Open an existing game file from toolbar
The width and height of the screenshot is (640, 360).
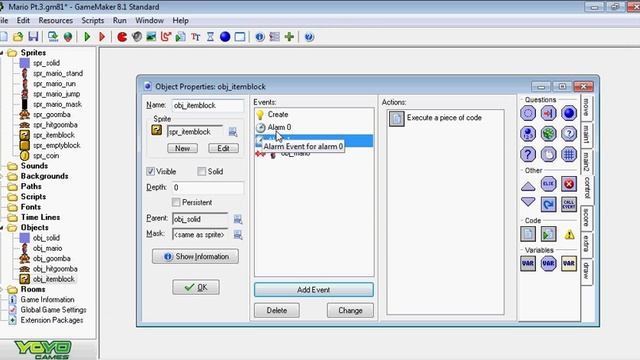pyautogui.click(x=18, y=37)
